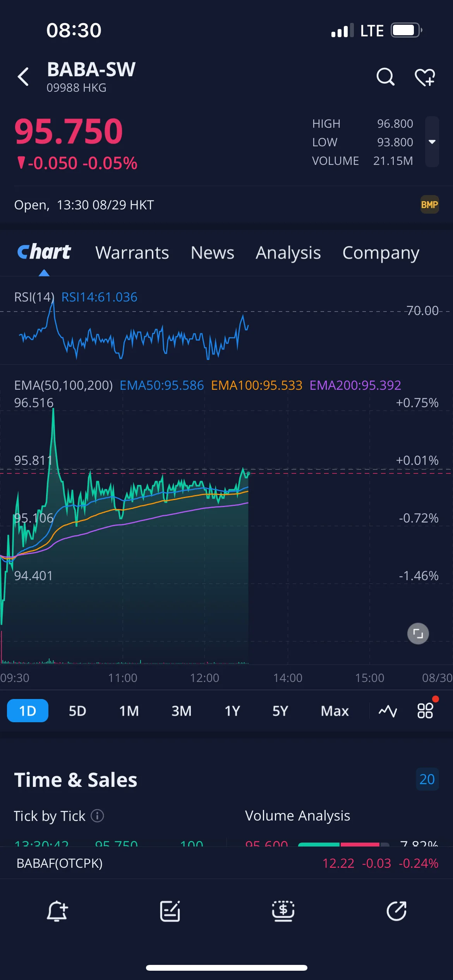Go back using the left chevron
Screen dimensions: 453x980
click(23, 77)
